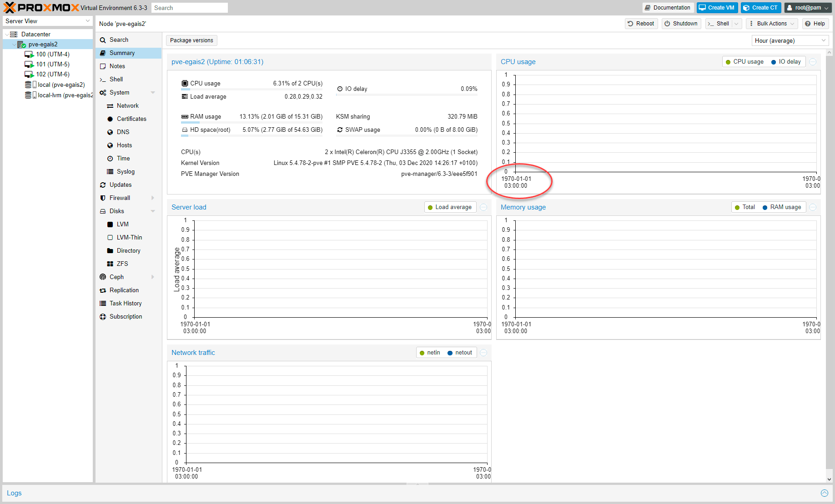Toggle netout series in Network traffic legend
This screenshot has height=504, width=835.
(459, 353)
